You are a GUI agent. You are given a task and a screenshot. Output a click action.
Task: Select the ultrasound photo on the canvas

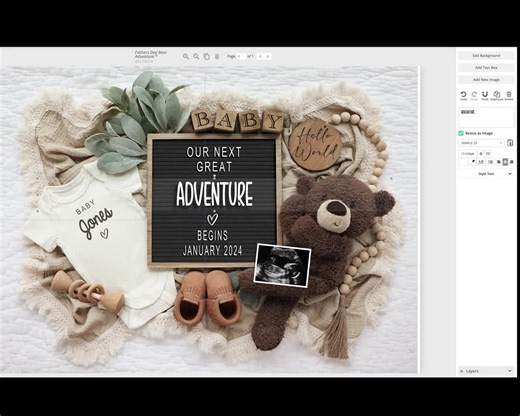tap(282, 265)
